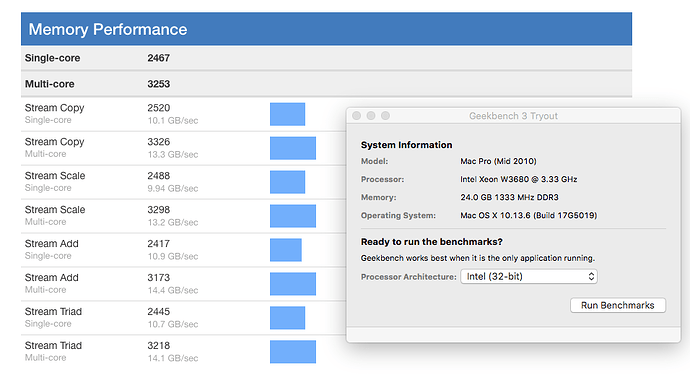Click the 10.9 GB/sec value
Viewport: 690px width, 374px height.
[172, 256]
